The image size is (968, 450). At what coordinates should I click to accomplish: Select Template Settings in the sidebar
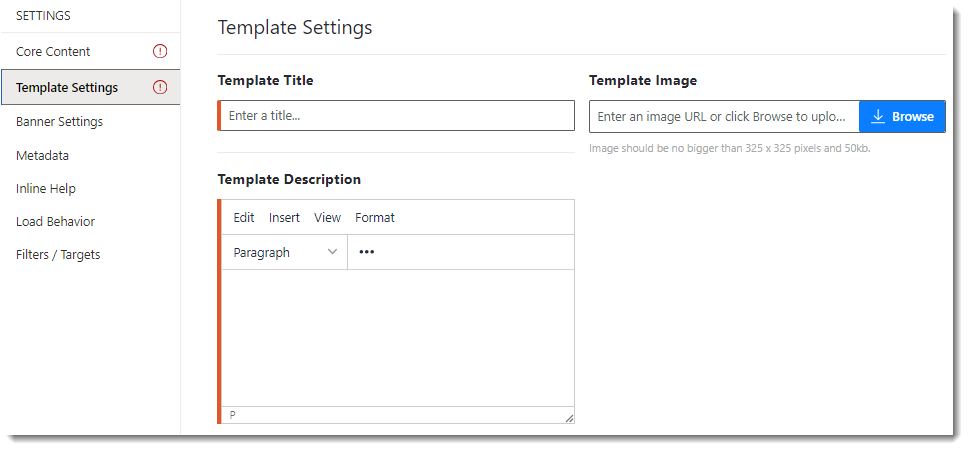pos(90,87)
